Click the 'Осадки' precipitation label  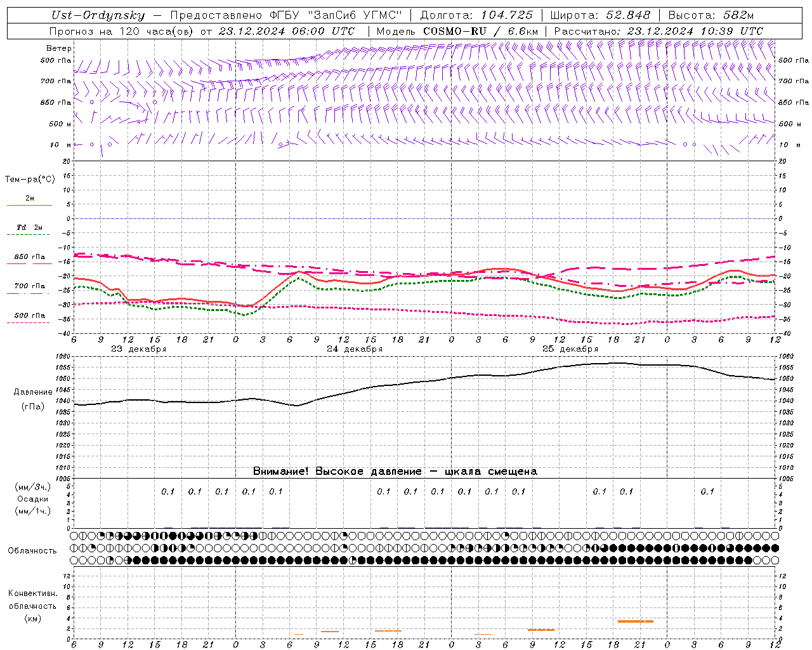[x=33, y=499]
